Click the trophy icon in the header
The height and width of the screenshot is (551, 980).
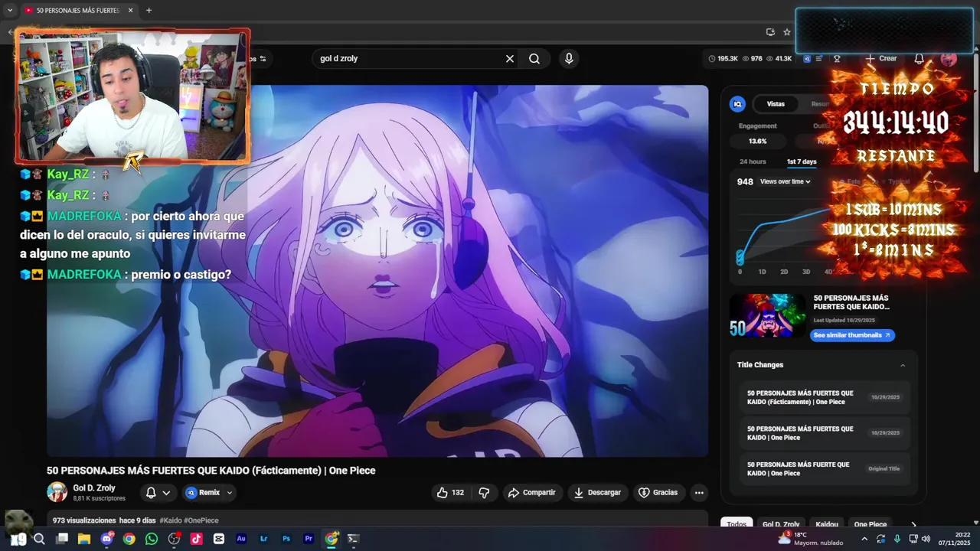coord(837,59)
